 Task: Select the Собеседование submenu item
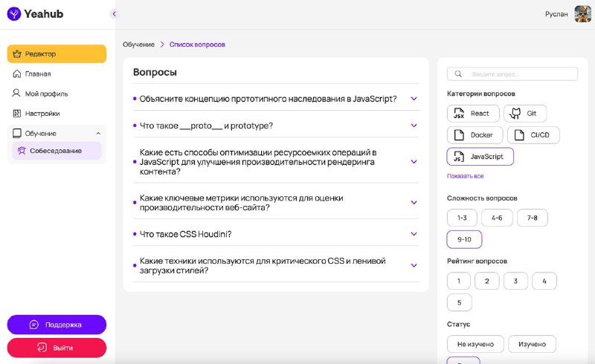[x=57, y=151]
